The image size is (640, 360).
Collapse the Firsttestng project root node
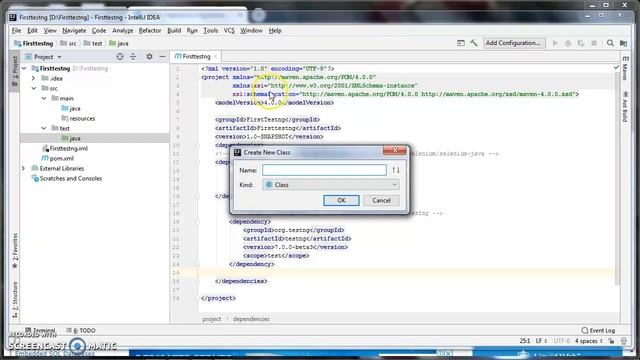24,68
